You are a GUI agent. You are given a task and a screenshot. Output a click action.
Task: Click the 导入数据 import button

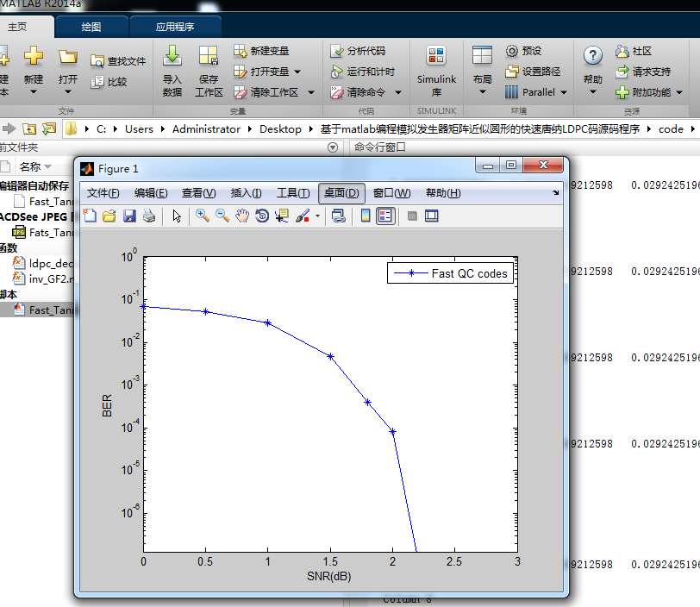[172, 71]
